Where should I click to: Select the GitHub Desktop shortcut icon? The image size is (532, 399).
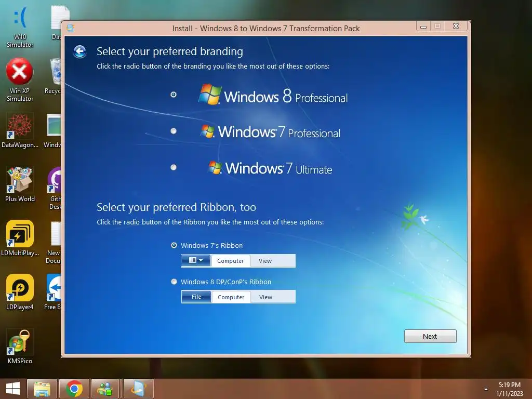[x=54, y=188]
